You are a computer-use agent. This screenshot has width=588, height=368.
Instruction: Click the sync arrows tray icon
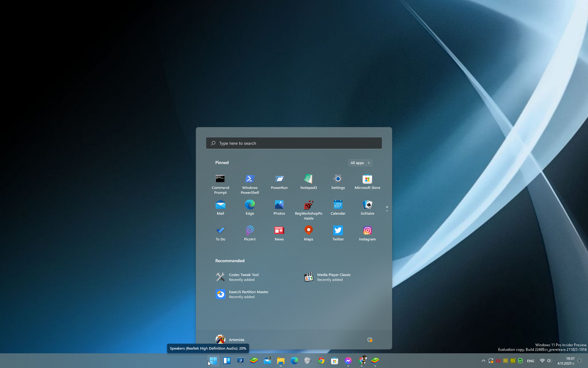[491, 361]
